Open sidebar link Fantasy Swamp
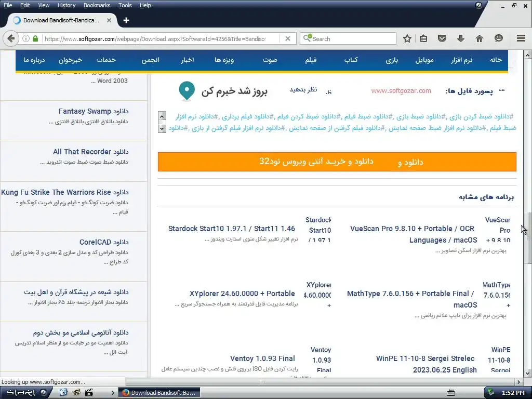Viewport: 532px width, 399px height. pos(94,111)
